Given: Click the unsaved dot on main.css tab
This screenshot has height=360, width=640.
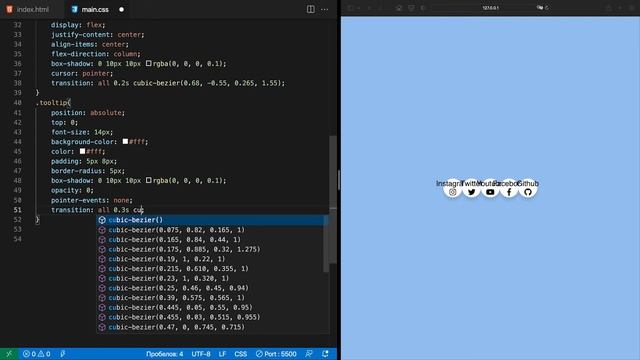Looking at the screenshot, I should pos(121,9).
